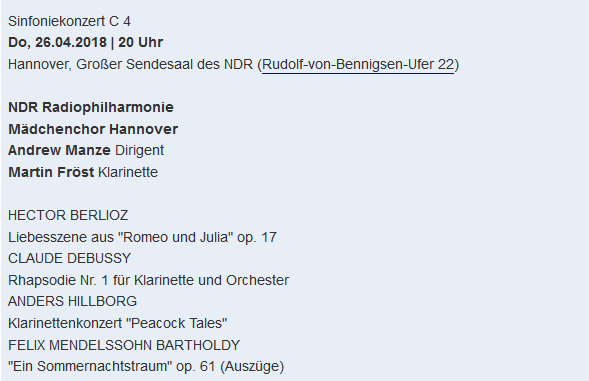Click the word Klarinette after Martin Fröst
The width and height of the screenshot is (589, 381).
click(x=128, y=172)
